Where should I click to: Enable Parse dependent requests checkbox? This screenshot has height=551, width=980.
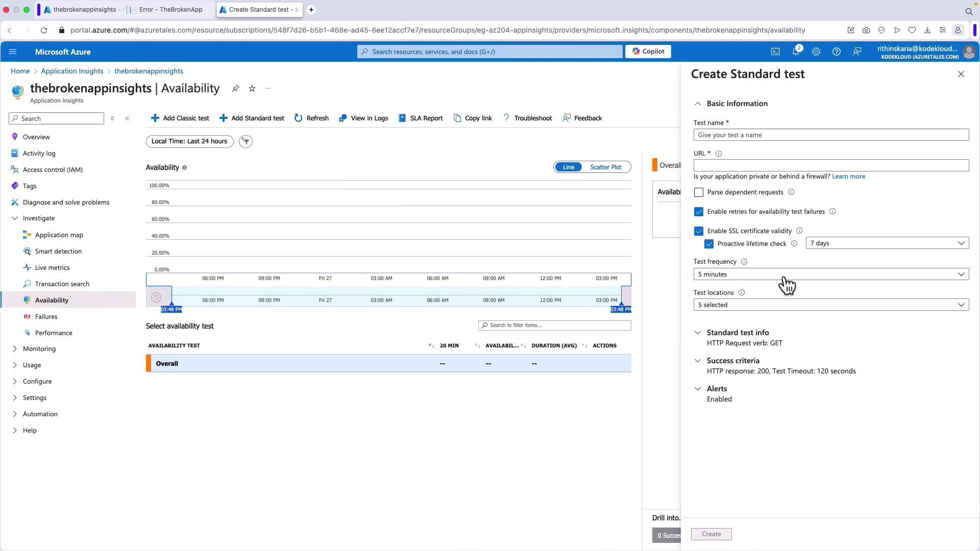699,192
